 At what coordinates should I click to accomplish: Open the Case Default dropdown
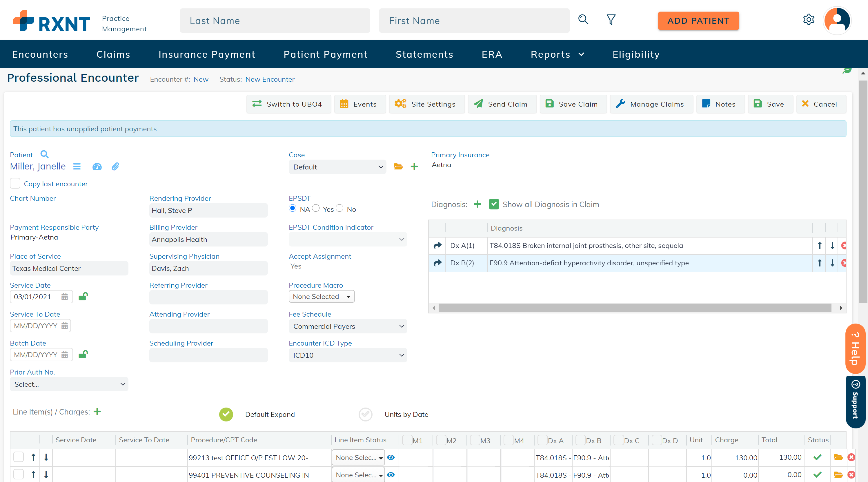(337, 167)
